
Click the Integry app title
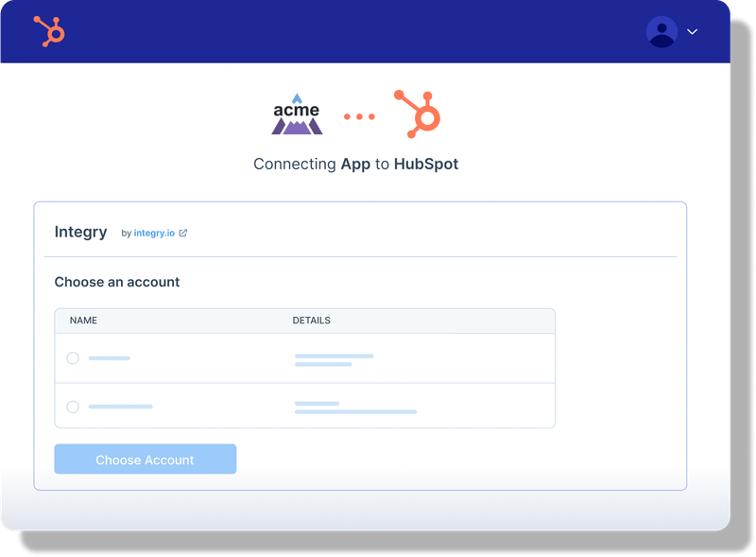(80, 233)
